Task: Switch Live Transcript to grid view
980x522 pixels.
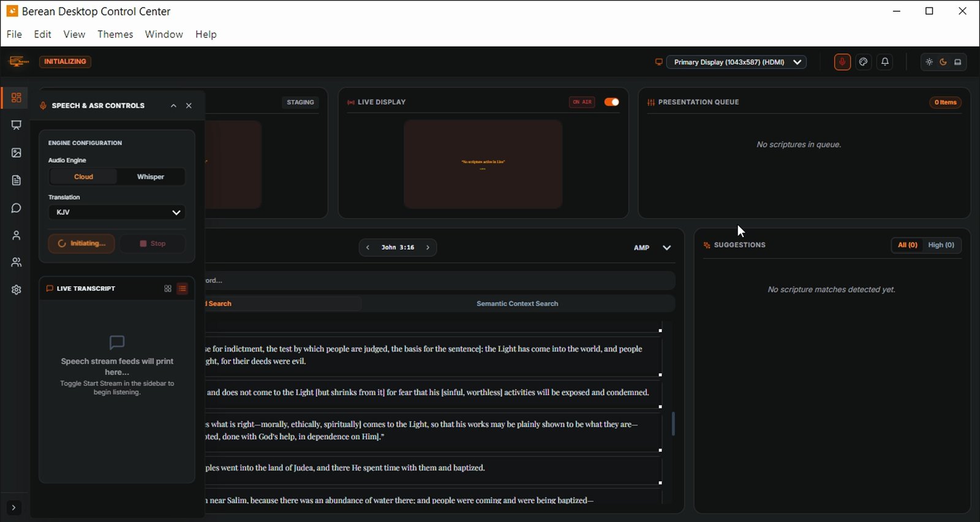Action: [168, 289]
